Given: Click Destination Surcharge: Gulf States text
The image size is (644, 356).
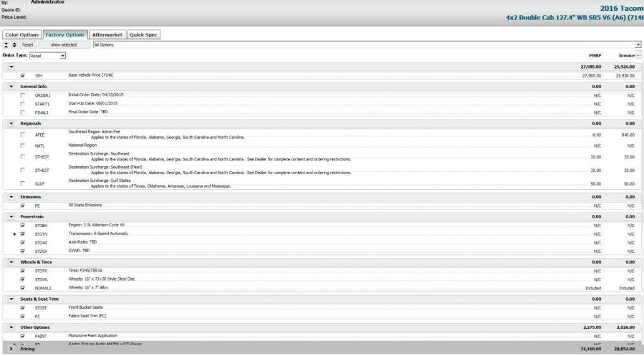Looking at the screenshot, I should point(99,181).
